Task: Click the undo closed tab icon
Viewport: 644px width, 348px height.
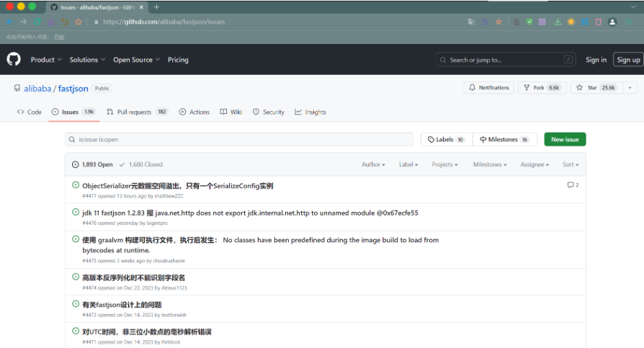Action: point(65,22)
